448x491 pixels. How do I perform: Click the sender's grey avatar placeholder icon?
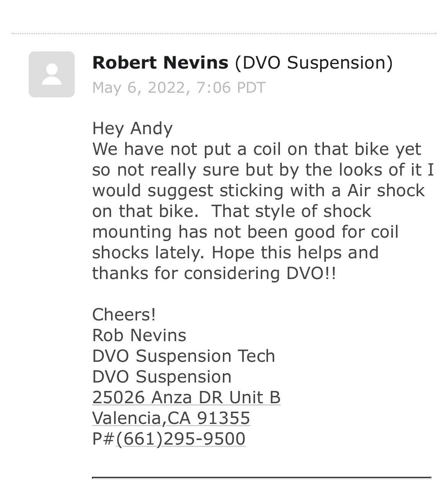pos(51,74)
